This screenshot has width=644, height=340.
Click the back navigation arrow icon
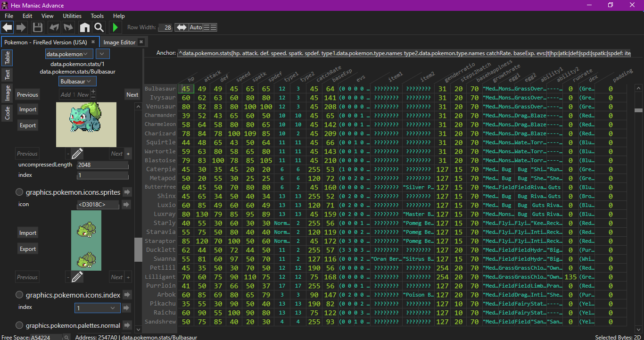(x=7, y=27)
